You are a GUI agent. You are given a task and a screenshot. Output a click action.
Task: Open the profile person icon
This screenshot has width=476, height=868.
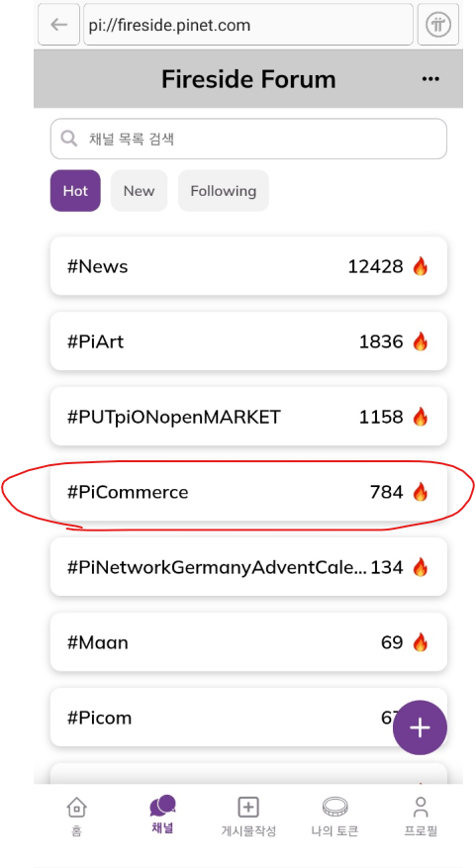[421, 807]
